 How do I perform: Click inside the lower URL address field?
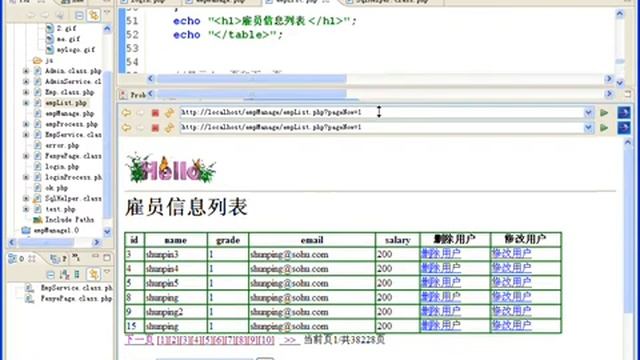coord(382,127)
